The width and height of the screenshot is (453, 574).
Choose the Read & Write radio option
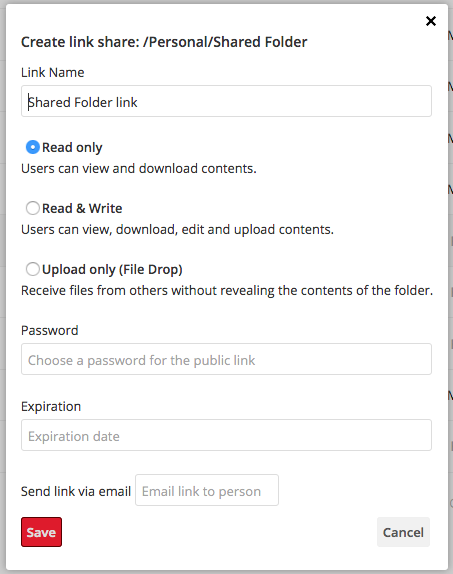[33, 208]
